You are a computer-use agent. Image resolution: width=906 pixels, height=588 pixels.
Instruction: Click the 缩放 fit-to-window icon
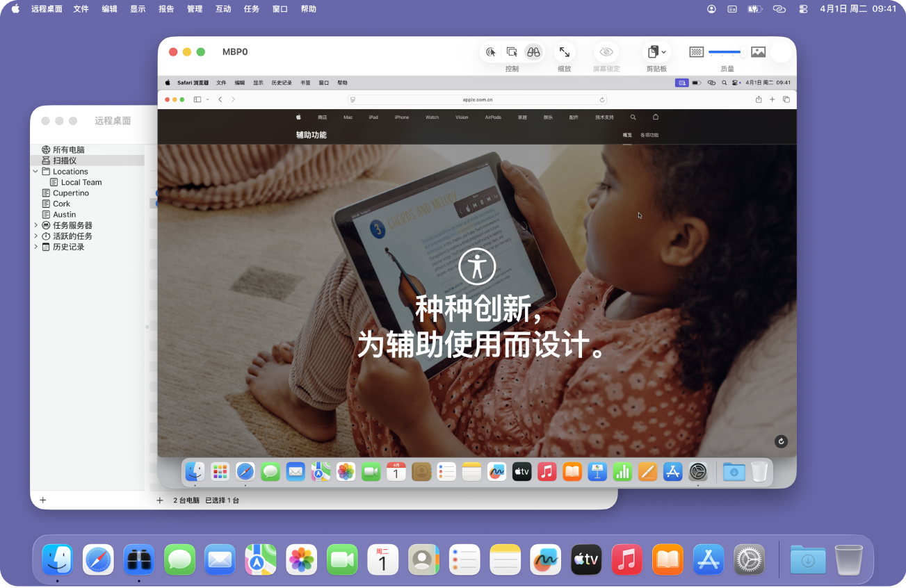[565, 51]
